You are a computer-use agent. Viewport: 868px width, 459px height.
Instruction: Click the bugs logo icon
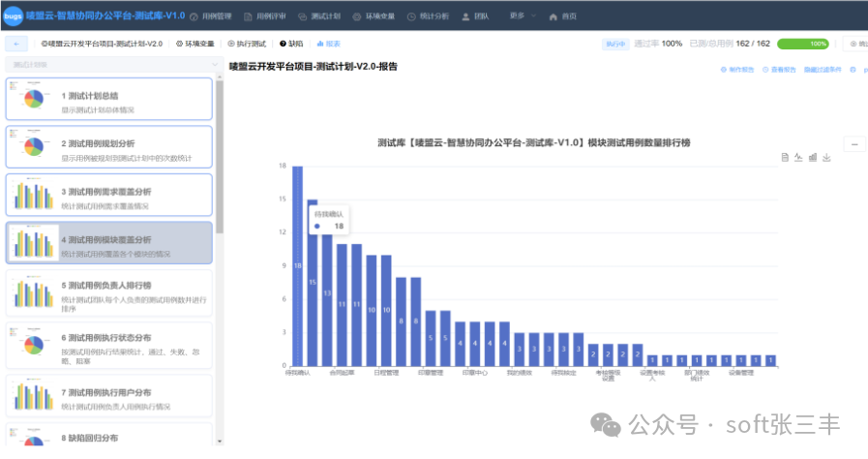point(13,16)
